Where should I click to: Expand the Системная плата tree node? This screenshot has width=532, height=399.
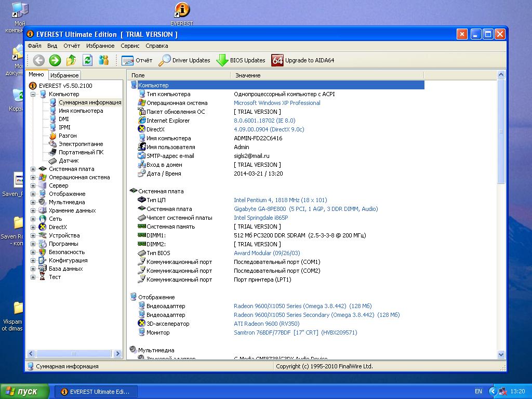[33, 169]
